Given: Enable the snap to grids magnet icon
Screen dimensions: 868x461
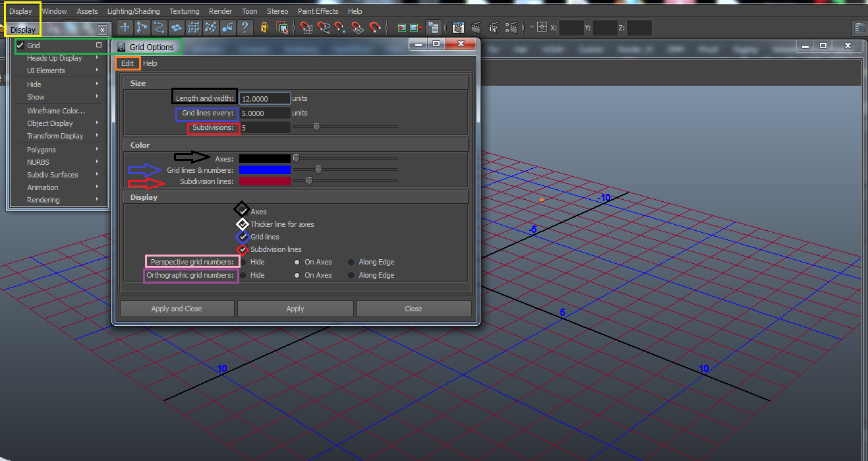Looking at the screenshot, I should [306, 28].
